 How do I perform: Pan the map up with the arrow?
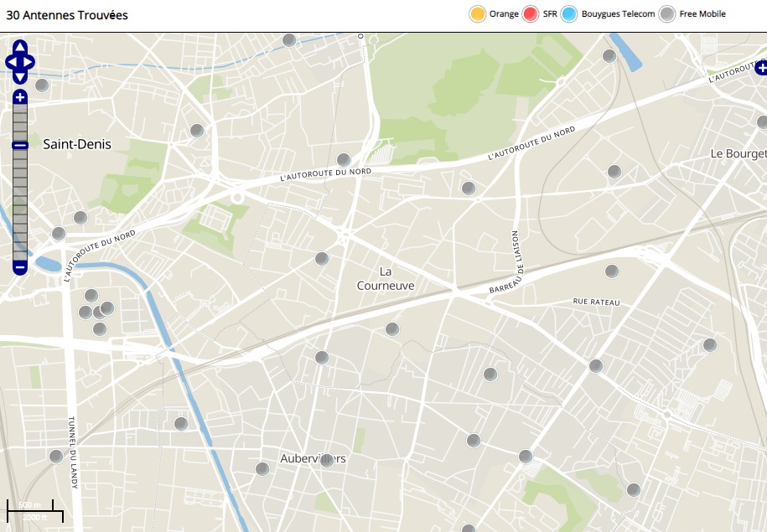coord(20,47)
